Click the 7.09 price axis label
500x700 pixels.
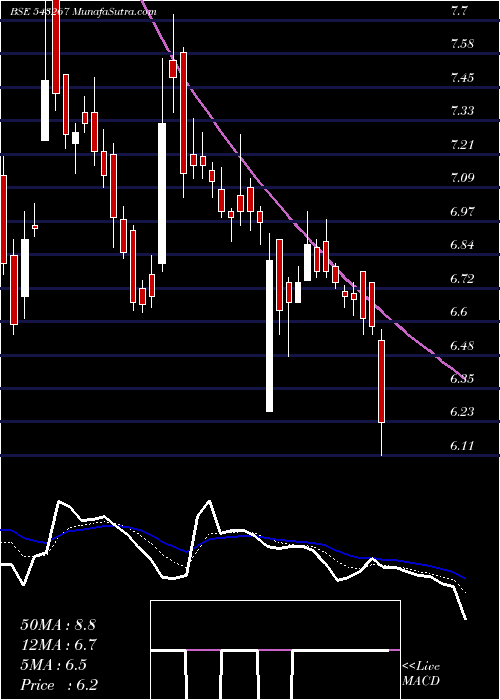click(462, 178)
